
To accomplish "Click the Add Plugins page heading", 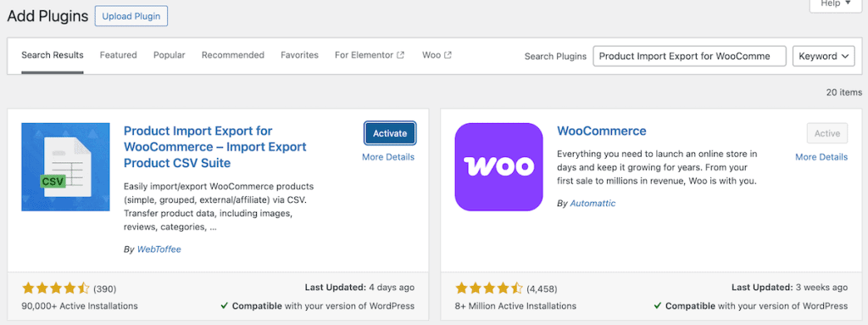I will tap(47, 16).
